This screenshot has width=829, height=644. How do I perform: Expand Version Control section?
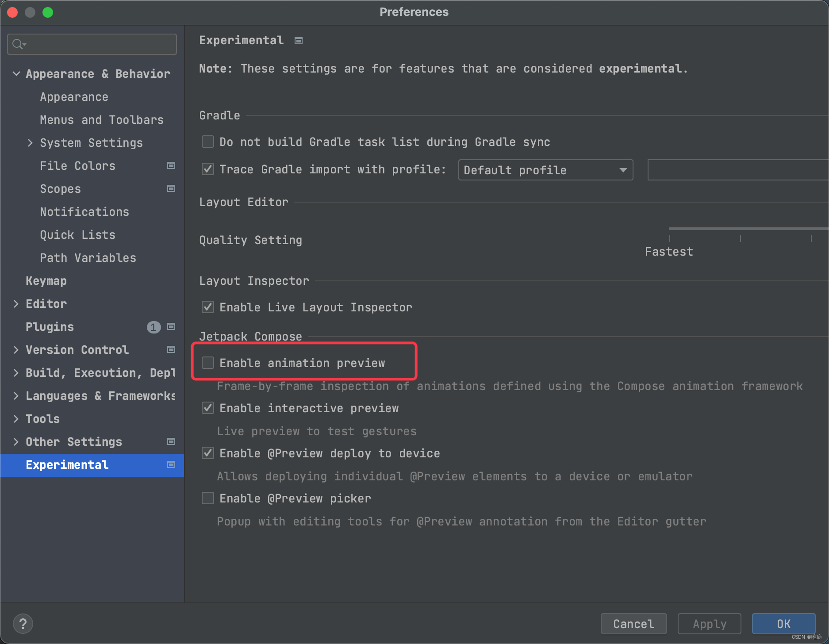click(16, 349)
